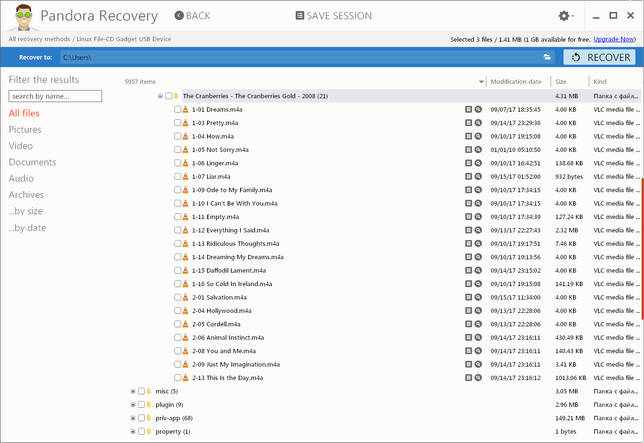This screenshot has height=443, width=644.
Task: Click SAVE SESSION
Action: [x=334, y=16]
